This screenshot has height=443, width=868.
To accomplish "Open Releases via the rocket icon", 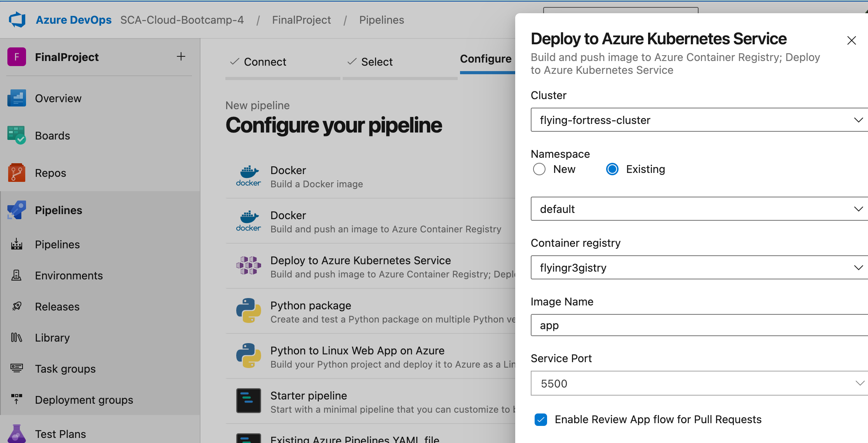I will pos(16,307).
